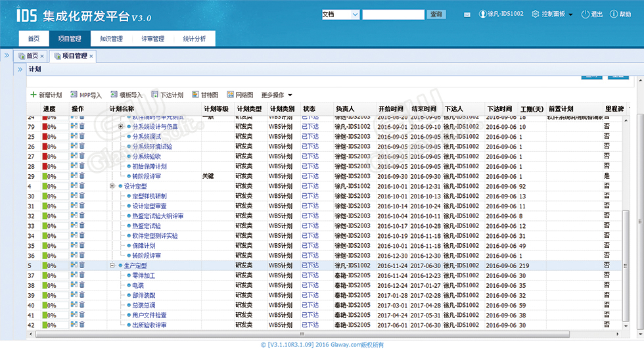Click the Glaway.com copyright footer text

323,344
